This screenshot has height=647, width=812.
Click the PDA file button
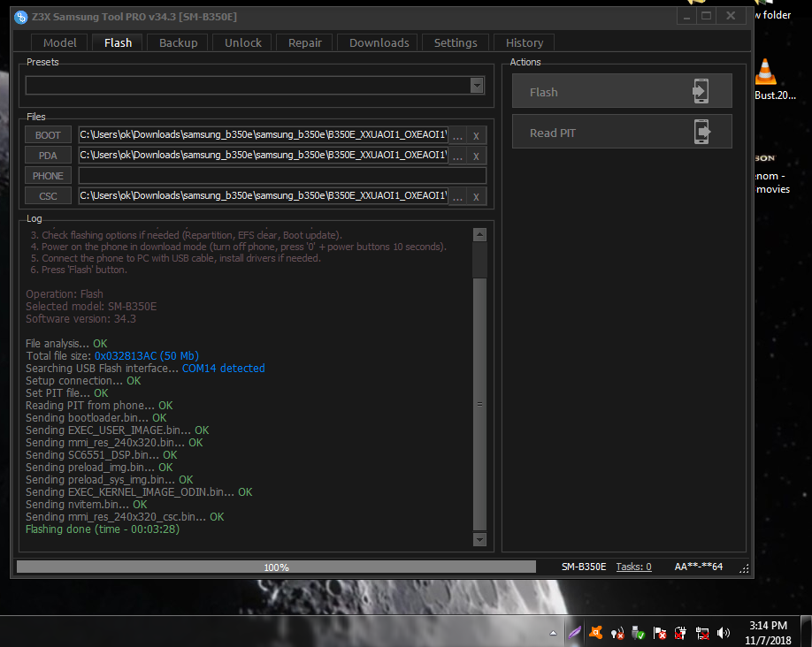(x=48, y=156)
